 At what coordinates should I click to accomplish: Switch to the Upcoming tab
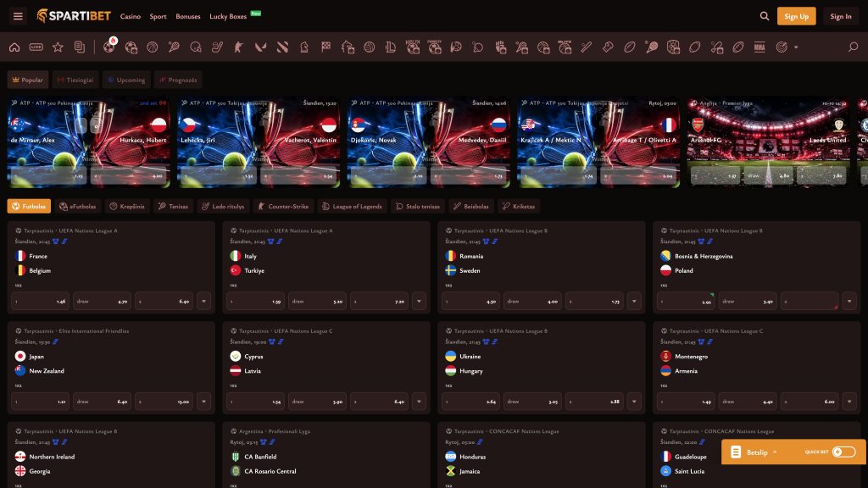click(126, 80)
